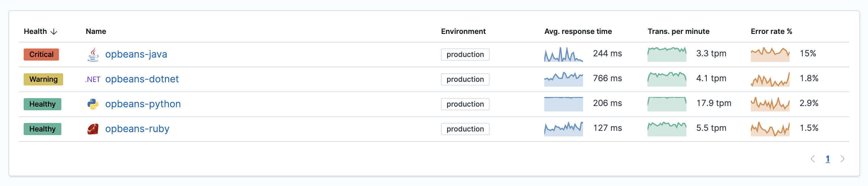Go to the previous page arrow
Screen dimensions: 868x186
pyautogui.click(x=813, y=159)
